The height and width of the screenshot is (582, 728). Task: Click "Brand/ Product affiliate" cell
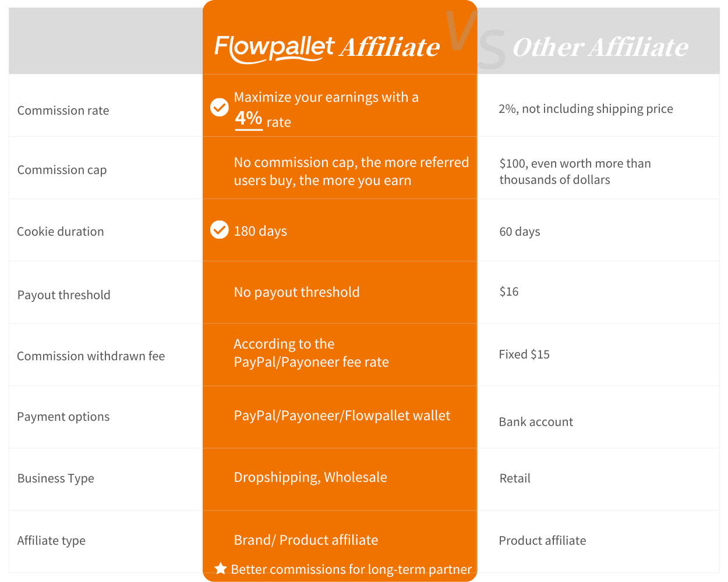coord(306,540)
